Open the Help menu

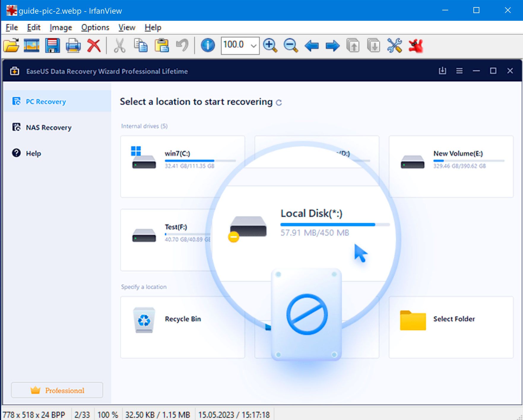click(x=153, y=27)
